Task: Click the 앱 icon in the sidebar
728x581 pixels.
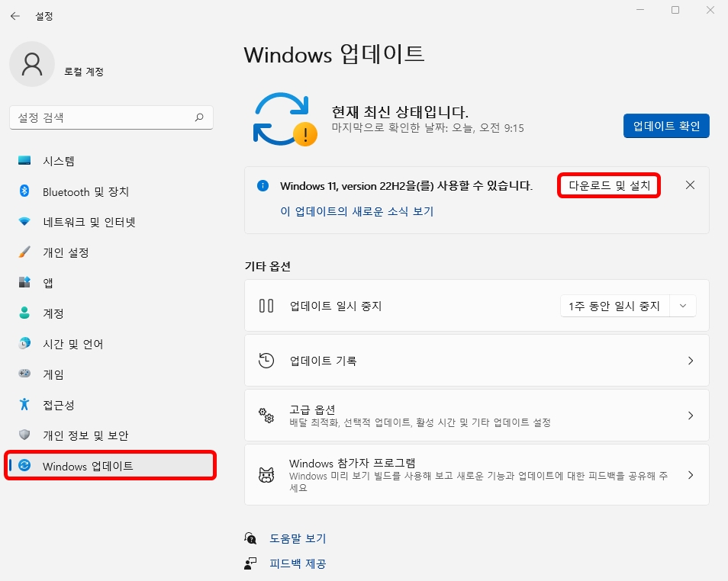Action: click(24, 282)
